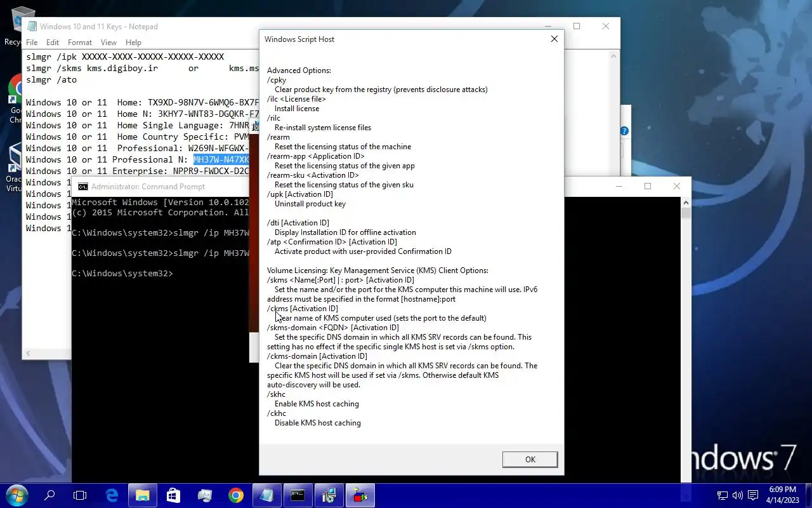Click the Command Prompt scrollbar up arrow
Image resolution: width=812 pixels, height=508 pixels.
pos(686,202)
